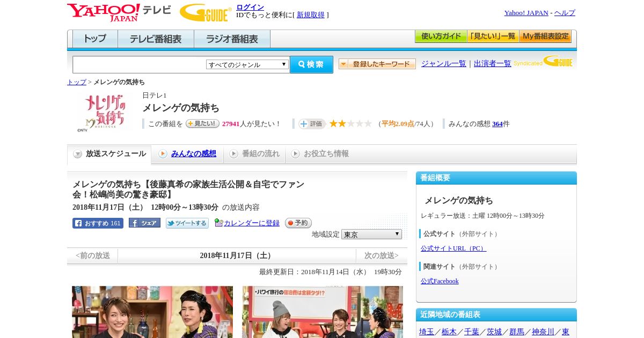Image resolution: width=644 pixels, height=338 pixels.
Task: Open the テレビ番組表 tab
Action: click(x=156, y=39)
